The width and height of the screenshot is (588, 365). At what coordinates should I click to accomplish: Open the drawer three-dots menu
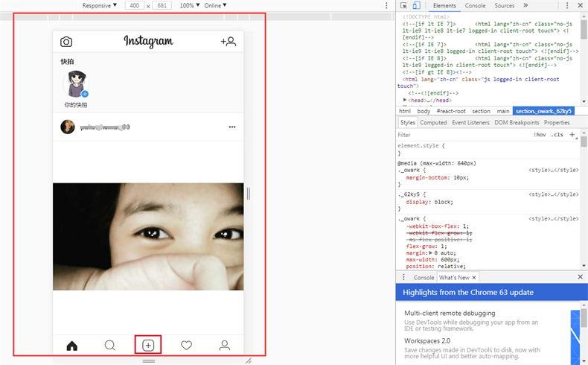pyautogui.click(x=403, y=277)
